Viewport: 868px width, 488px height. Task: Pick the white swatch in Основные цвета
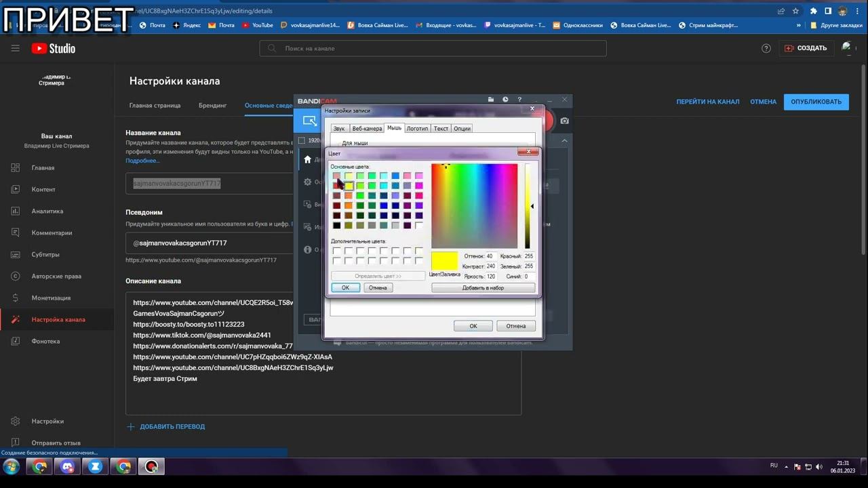[418, 225]
